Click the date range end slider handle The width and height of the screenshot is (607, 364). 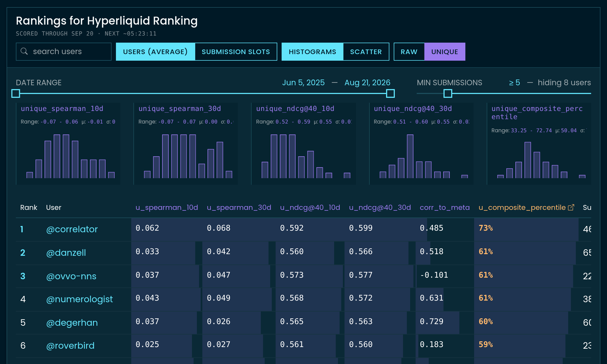[x=390, y=93]
